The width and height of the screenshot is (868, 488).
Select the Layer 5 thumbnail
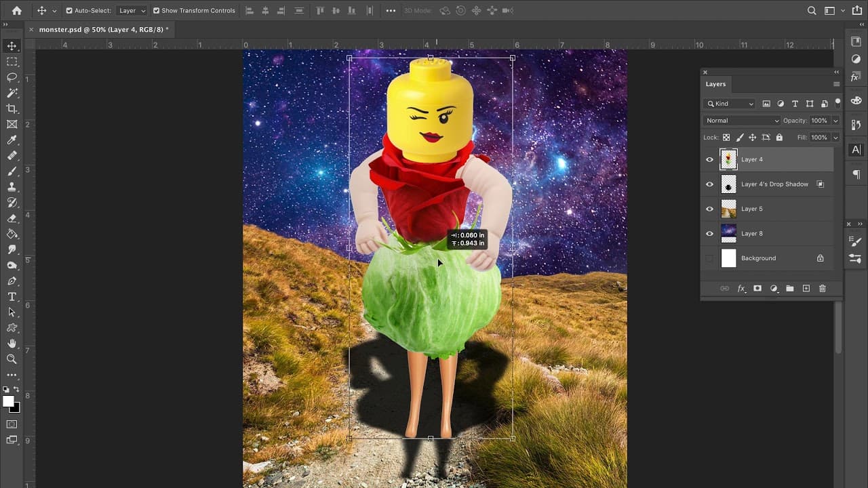click(x=728, y=209)
